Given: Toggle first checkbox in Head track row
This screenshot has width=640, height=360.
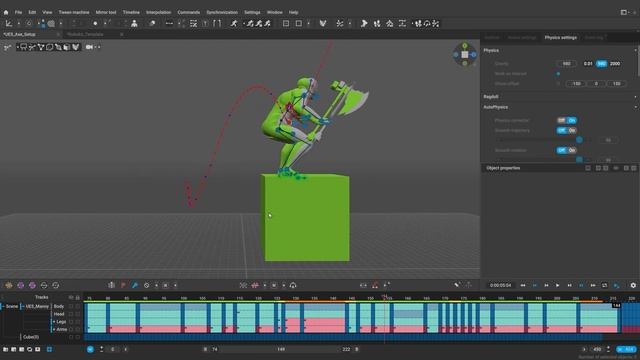Looking at the screenshot, I should tap(71, 314).
